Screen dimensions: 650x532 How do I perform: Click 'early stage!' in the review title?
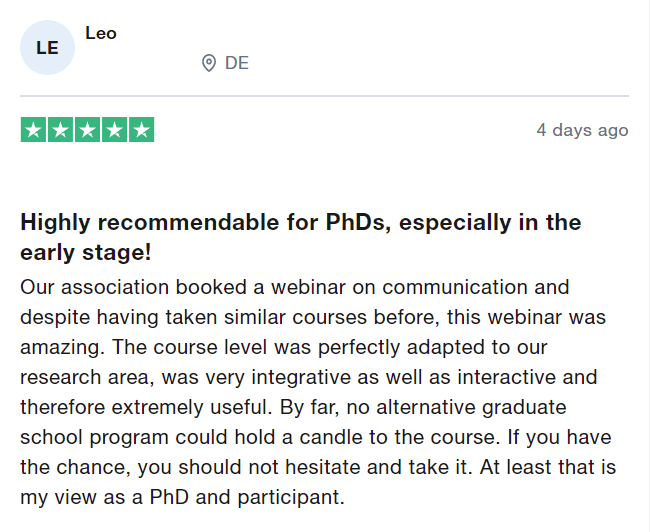pyautogui.click(x=86, y=252)
